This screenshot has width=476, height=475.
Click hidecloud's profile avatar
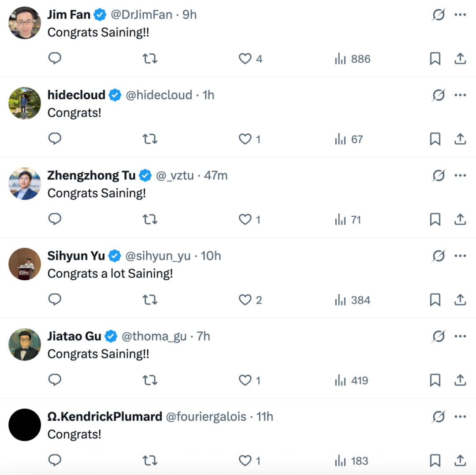click(25, 103)
